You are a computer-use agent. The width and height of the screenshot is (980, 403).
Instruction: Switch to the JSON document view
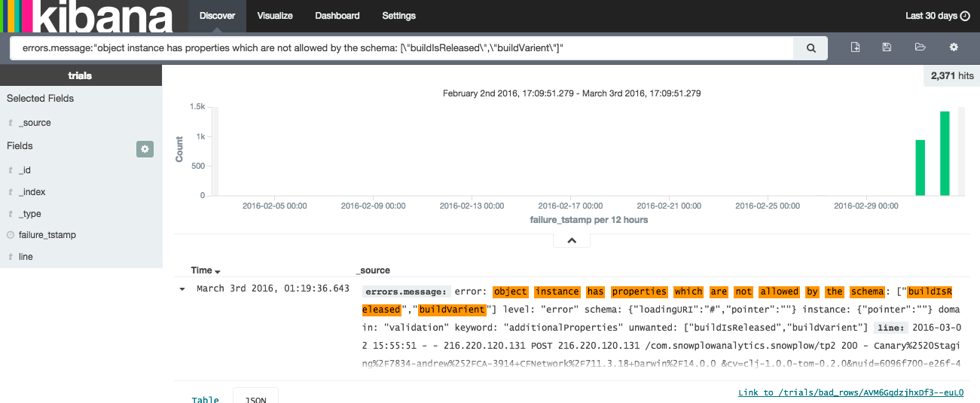(255, 397)
